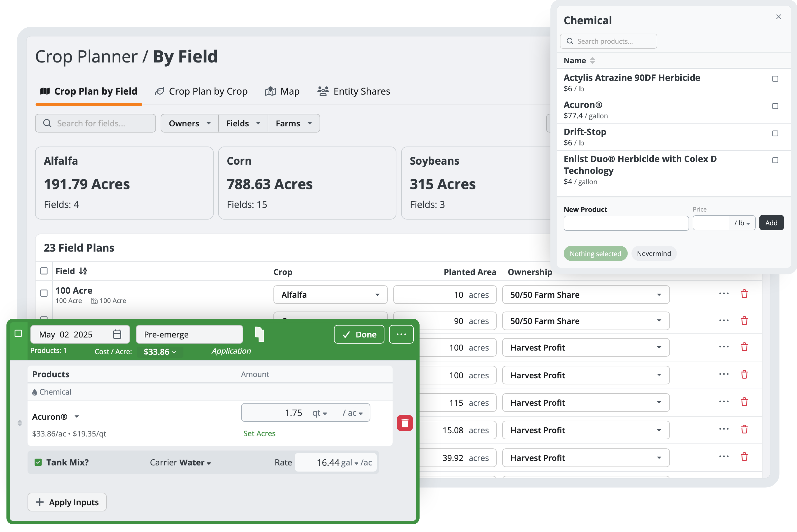Delete the Acuron® product with the red trash icon

[404, 423]
